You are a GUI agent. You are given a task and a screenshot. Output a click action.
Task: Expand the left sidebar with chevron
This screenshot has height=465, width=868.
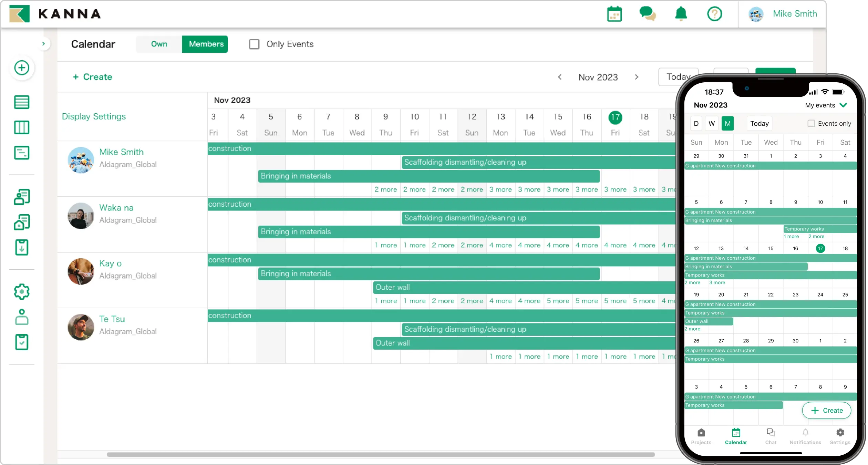(x=43, y=44)
